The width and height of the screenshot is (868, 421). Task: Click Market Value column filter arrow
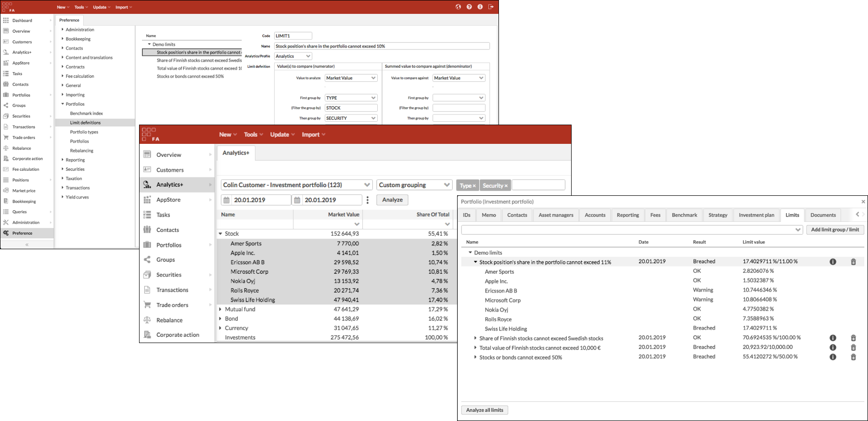pyautogui.click(x=357, y=224)
